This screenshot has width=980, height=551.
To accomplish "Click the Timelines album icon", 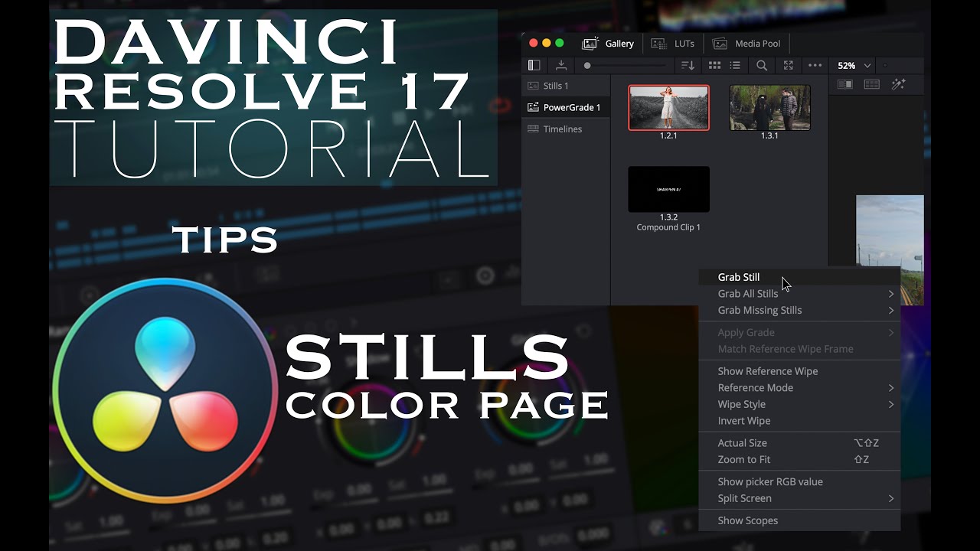I will coord(533,129).
